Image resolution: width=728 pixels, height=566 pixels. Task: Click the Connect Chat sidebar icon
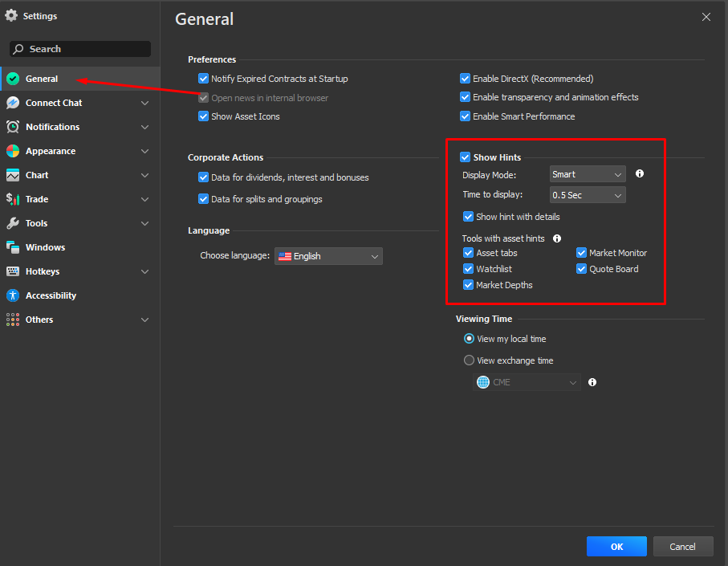coord(13,103)
